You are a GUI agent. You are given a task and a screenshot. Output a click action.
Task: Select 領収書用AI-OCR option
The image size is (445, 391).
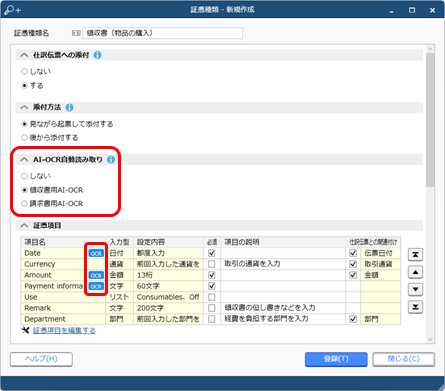point(24,190)
